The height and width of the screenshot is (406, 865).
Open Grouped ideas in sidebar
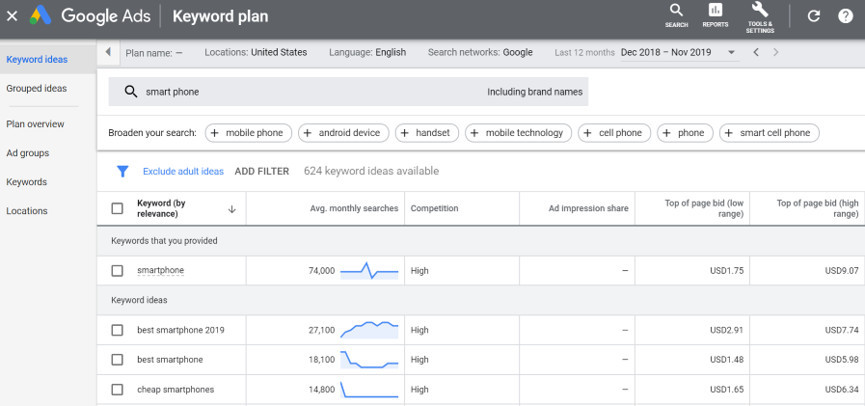tap(37, 88)
